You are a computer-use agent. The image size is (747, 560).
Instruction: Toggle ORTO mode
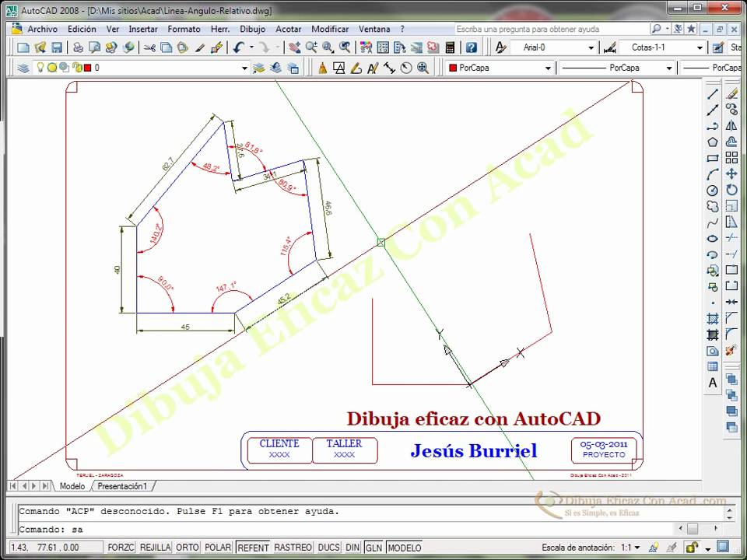tap(188, 548)
